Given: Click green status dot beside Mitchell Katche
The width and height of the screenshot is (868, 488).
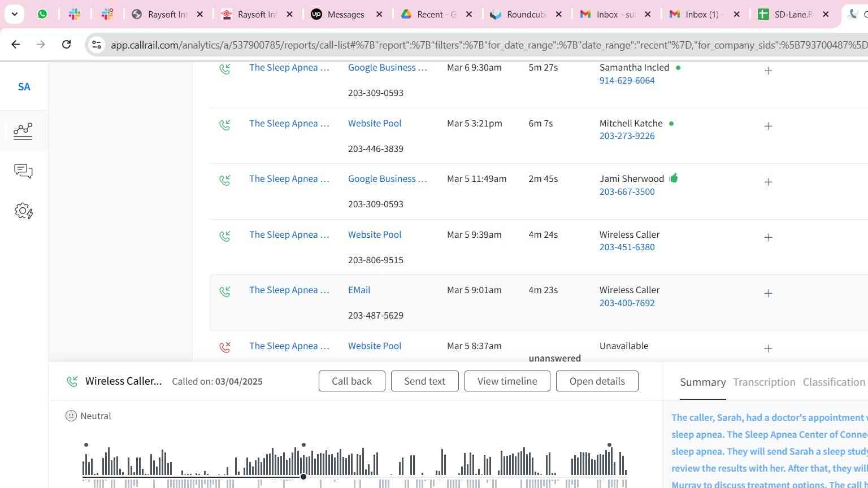Looking at the screenshot, I should click(671, 123).
